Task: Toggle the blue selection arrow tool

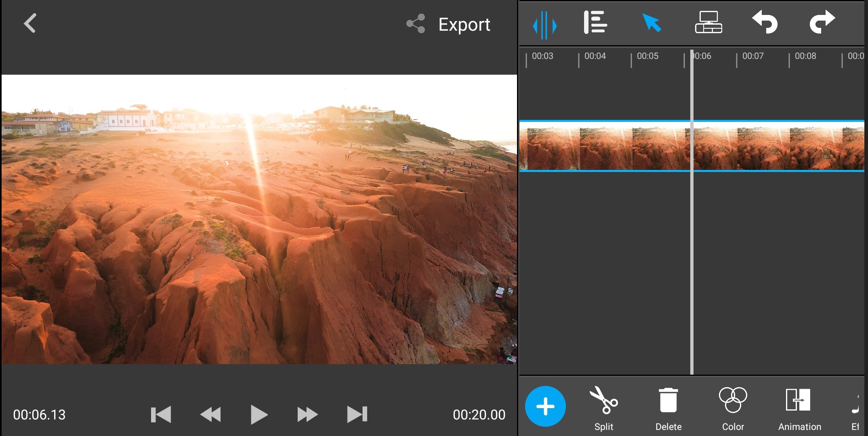Action: pyautogui.click(x=652, y=23)
